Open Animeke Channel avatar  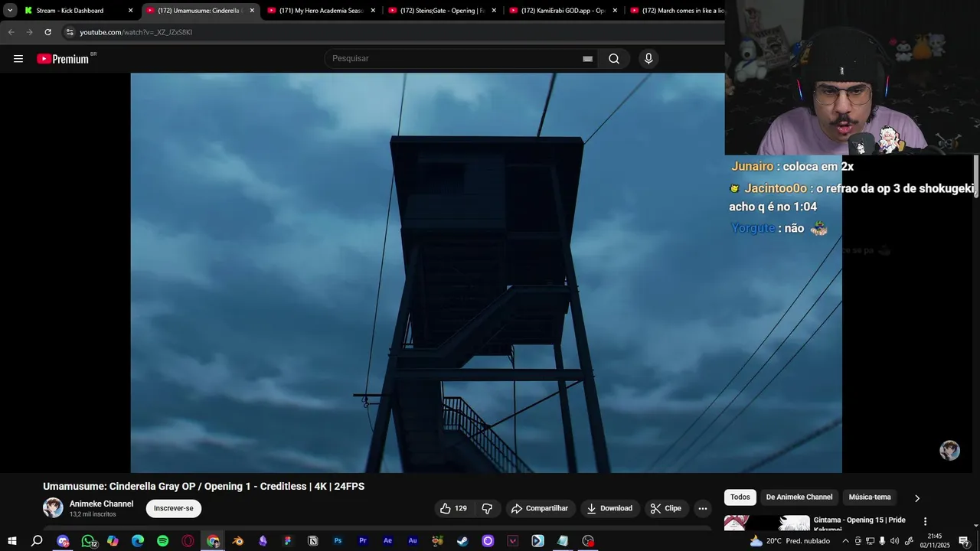[x=53, y=508]
